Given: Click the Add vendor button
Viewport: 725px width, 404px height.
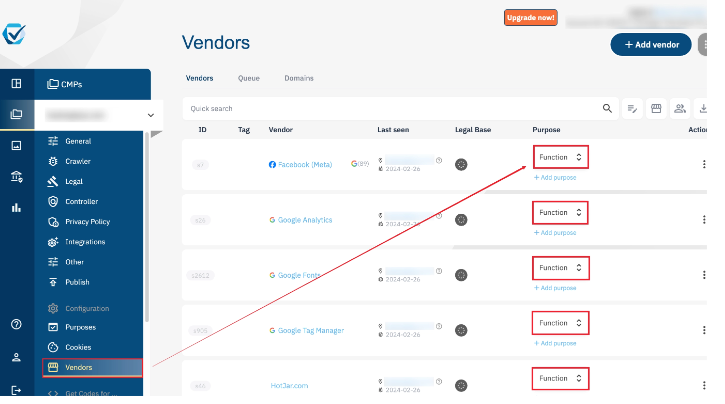Looking at the screenshot, I should coord(651,44).
